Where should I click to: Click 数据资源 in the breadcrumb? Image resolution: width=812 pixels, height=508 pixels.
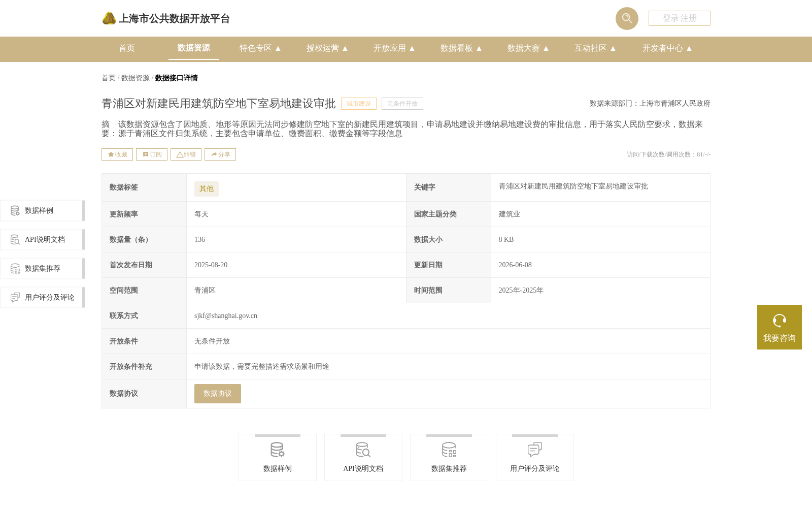click(136, 78)
